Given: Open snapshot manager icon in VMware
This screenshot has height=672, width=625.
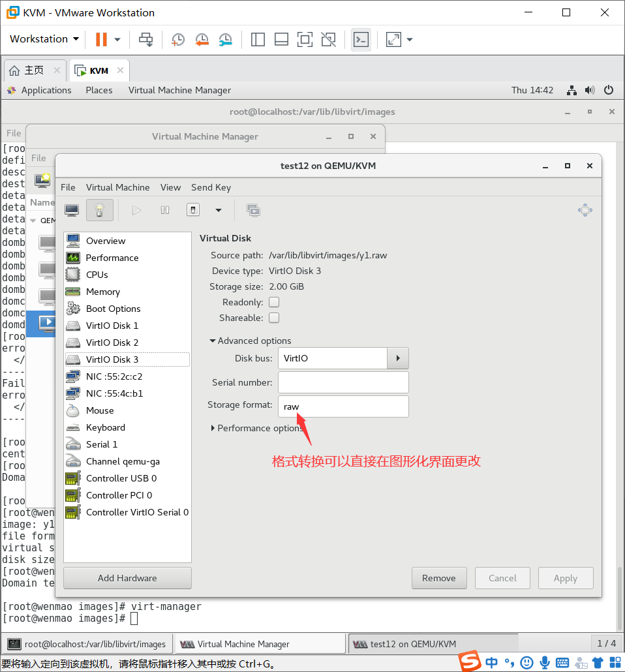Looking at the screenshot, I should 226,39.
